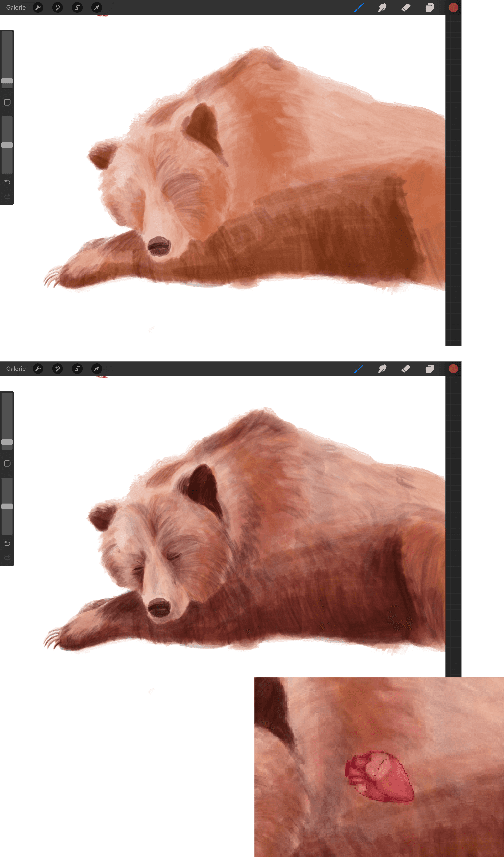Undo last action in top screenshot sidebar

click(7, 182)
